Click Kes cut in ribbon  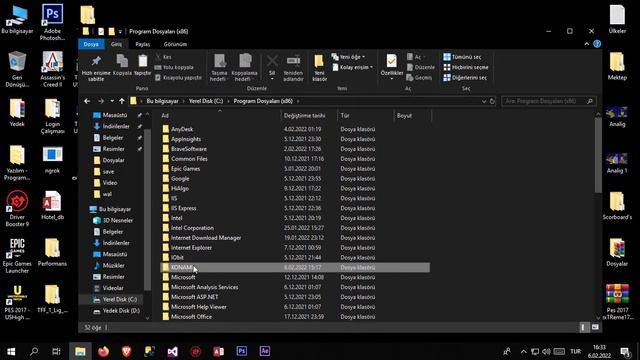[x=164, y=57]
